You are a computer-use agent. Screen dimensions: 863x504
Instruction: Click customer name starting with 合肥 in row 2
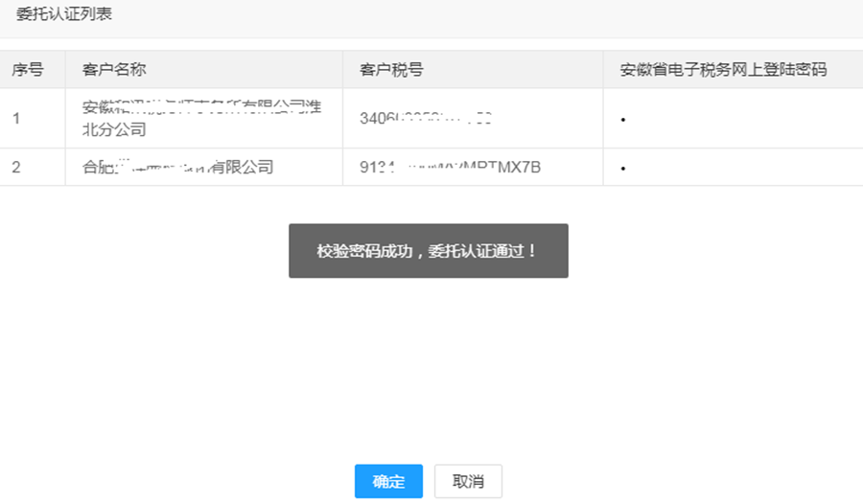point(178,168)
